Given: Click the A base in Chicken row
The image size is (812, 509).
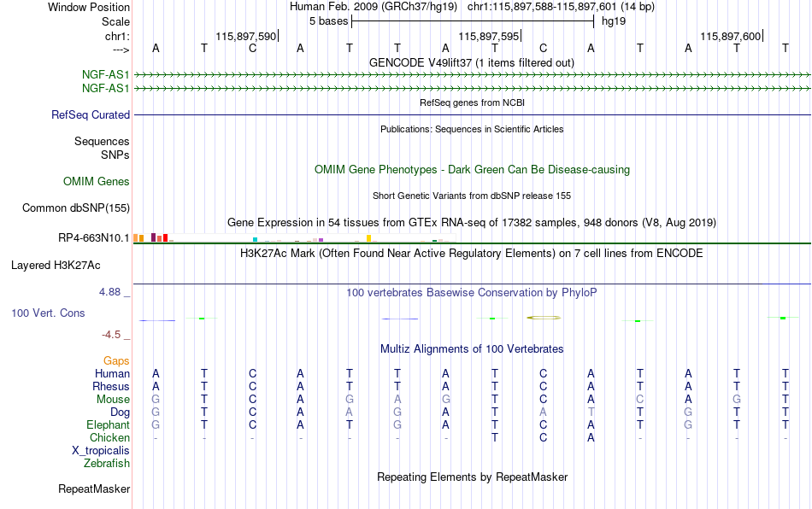Looking at the screenshot, I should pyautogui.click(x=591, y=437).
